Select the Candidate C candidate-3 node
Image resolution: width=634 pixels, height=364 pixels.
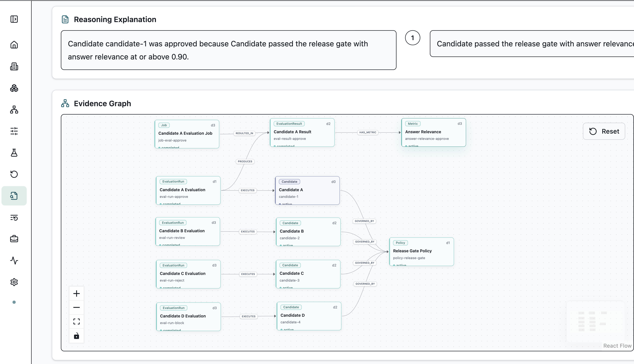coord(308,274)
